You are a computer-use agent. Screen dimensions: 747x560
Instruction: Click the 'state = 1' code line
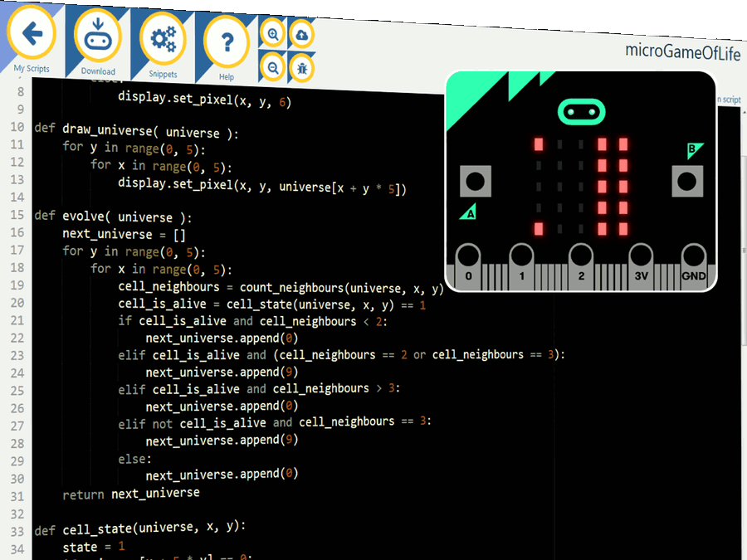pyautogui.click(x=93, y=547)
